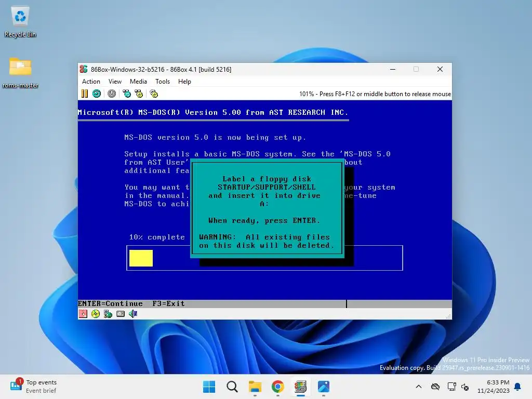Screen dimensions: 532x399
Task: Click the display network tray icon
Action: point(451,387)
